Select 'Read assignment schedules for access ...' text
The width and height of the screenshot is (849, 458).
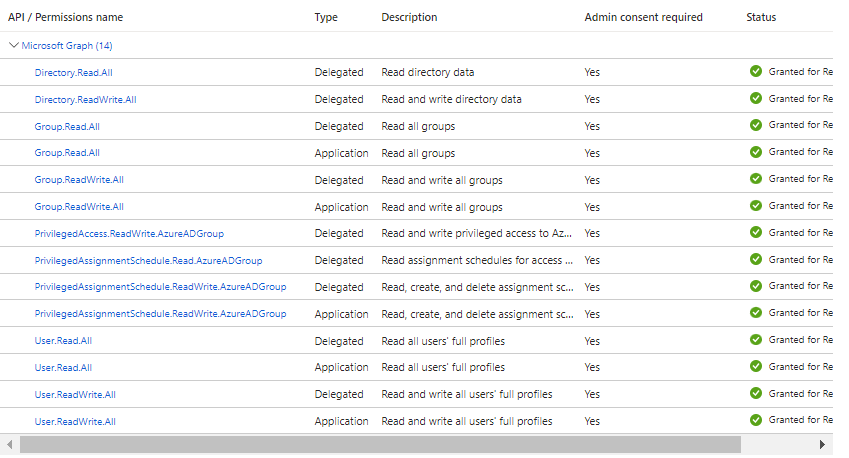(477, 260)
